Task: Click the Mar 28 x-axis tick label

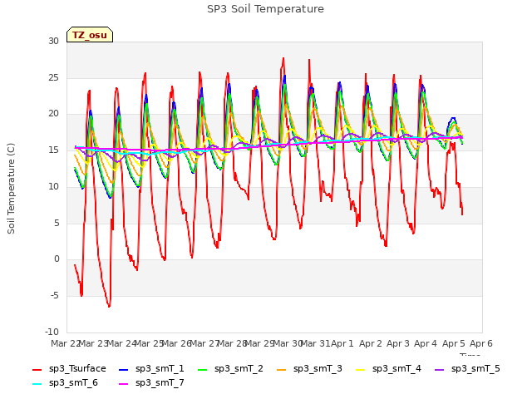Action: (232, 343)
